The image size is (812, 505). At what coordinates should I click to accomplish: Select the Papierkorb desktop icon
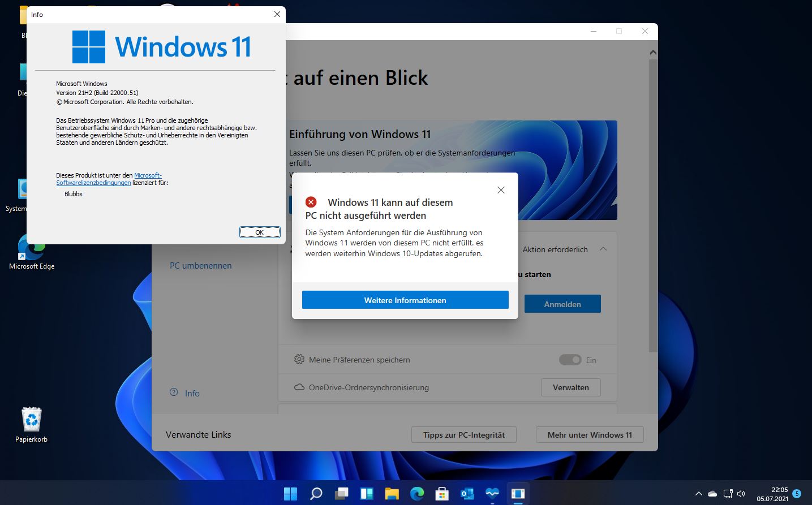31,424
